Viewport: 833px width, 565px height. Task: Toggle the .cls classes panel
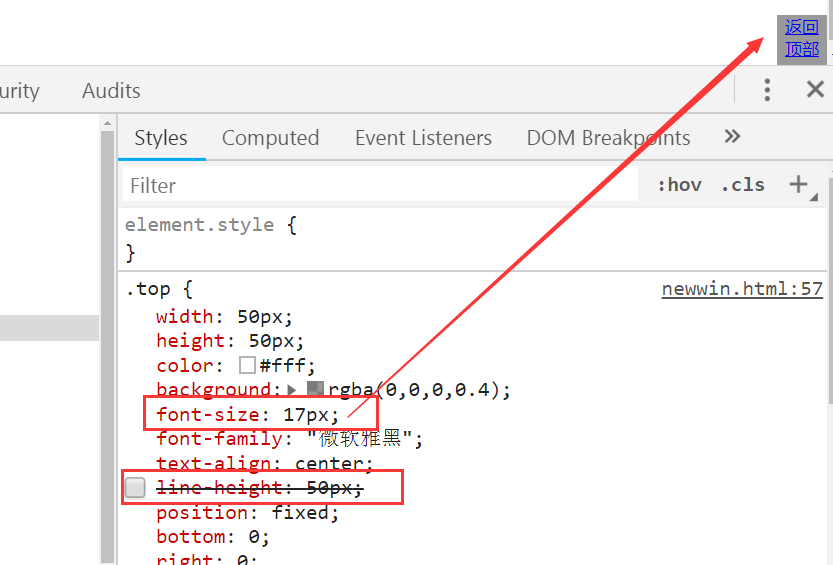[742, 185]
